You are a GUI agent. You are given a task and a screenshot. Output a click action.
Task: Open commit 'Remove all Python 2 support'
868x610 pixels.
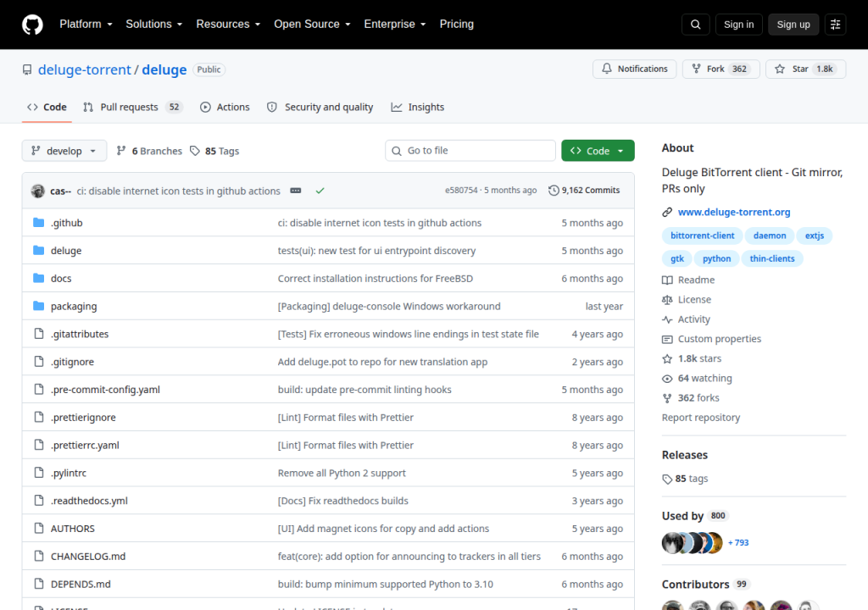tap(342, 474)
